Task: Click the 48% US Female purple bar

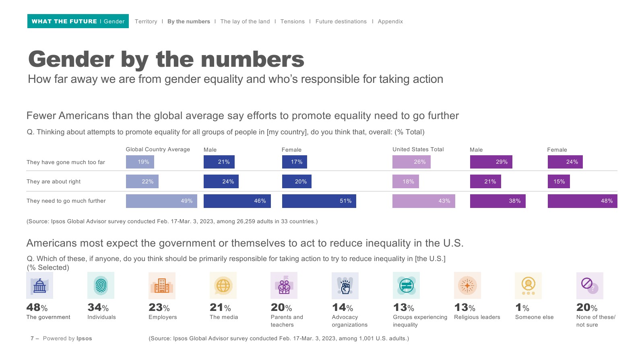Action: click(582, 201)
